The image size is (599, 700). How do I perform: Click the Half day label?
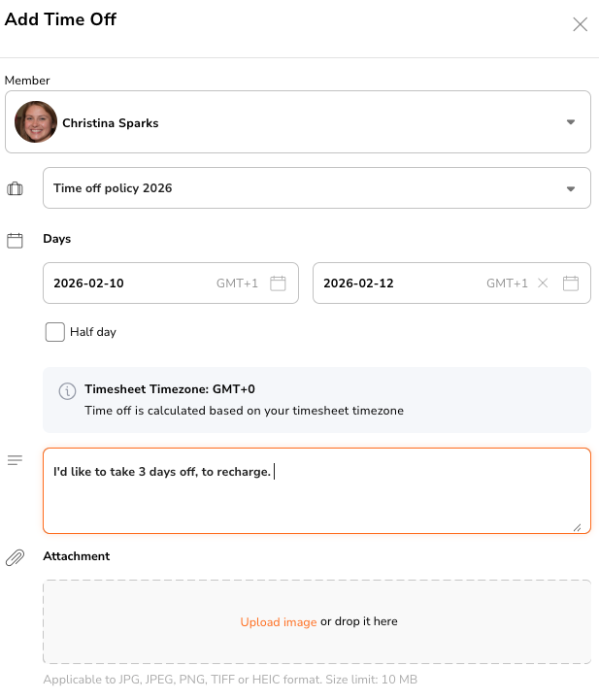[93, 332]
